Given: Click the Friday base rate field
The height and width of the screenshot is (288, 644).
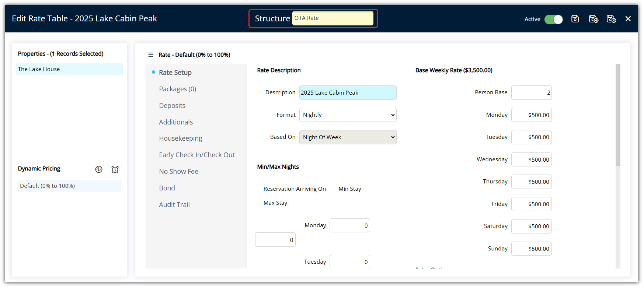Looking at the screenshot, I should click(x=532, y=204).
